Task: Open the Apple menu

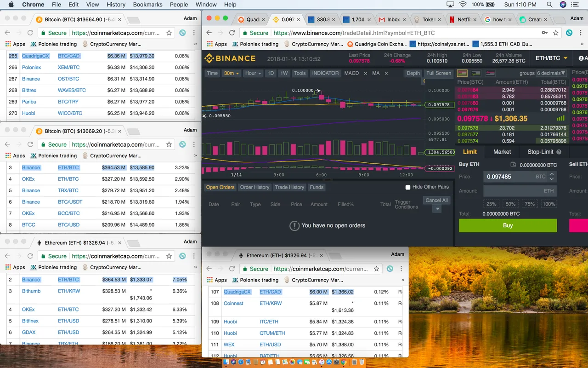Action: coord(11,5)
